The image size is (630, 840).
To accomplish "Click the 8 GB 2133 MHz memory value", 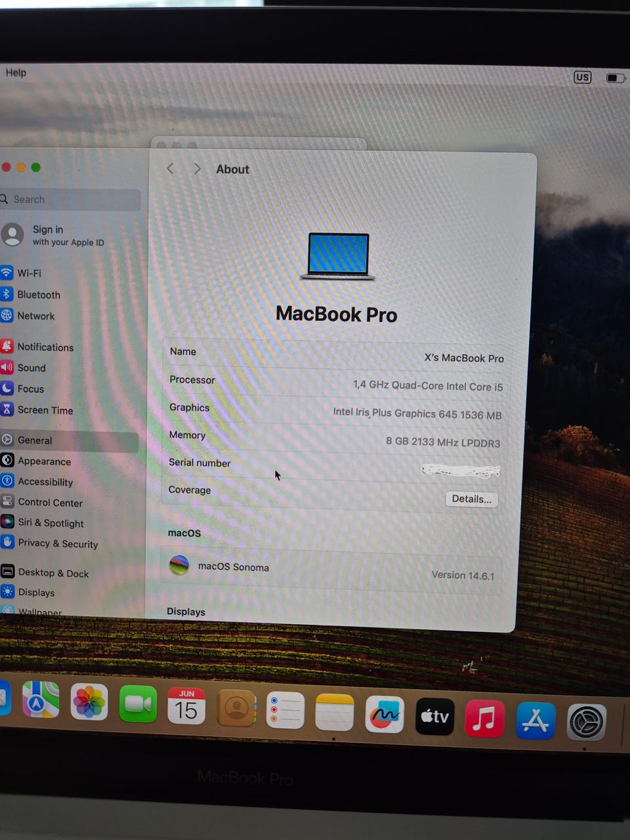I will [x=443, y=442].
